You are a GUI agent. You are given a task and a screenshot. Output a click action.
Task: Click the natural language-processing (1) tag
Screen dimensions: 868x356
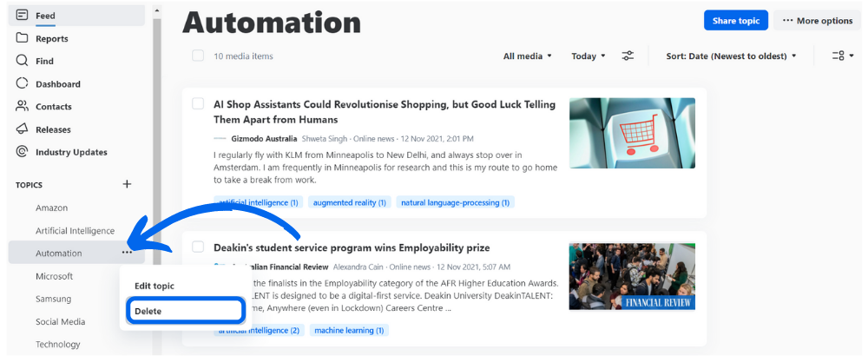pyautogui.click(x=456, y=202)
